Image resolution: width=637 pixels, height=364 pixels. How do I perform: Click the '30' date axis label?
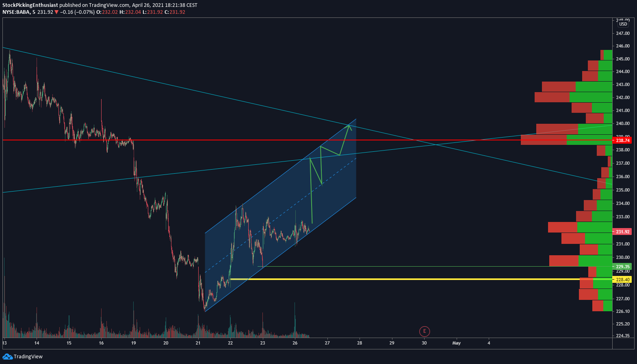pos(424,343)
